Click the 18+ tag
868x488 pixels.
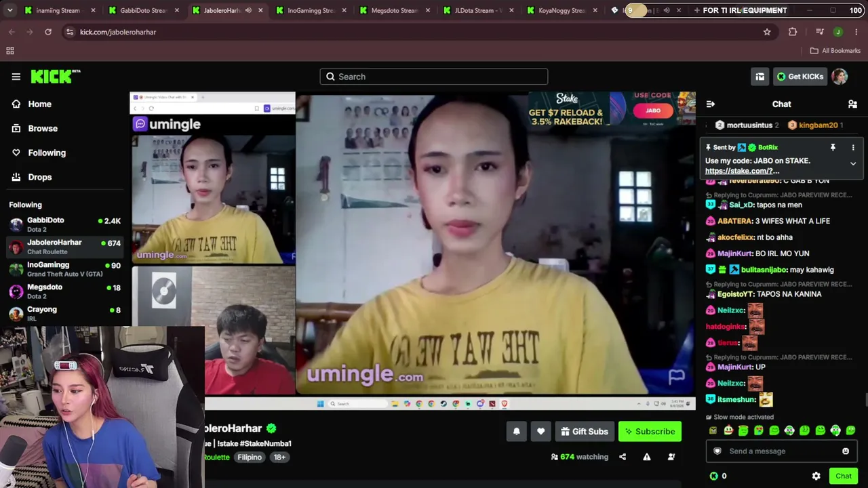279,457
